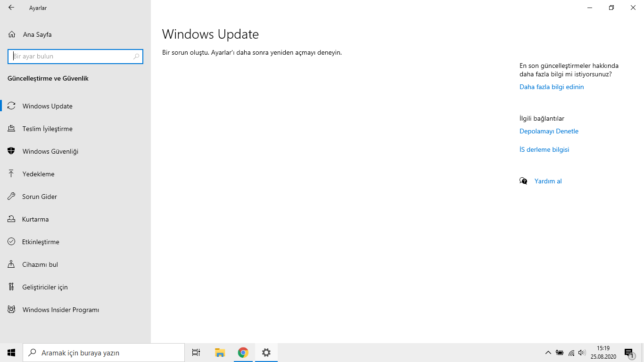Go to the Etkinleştirme activation page

[x=75, y=242]
